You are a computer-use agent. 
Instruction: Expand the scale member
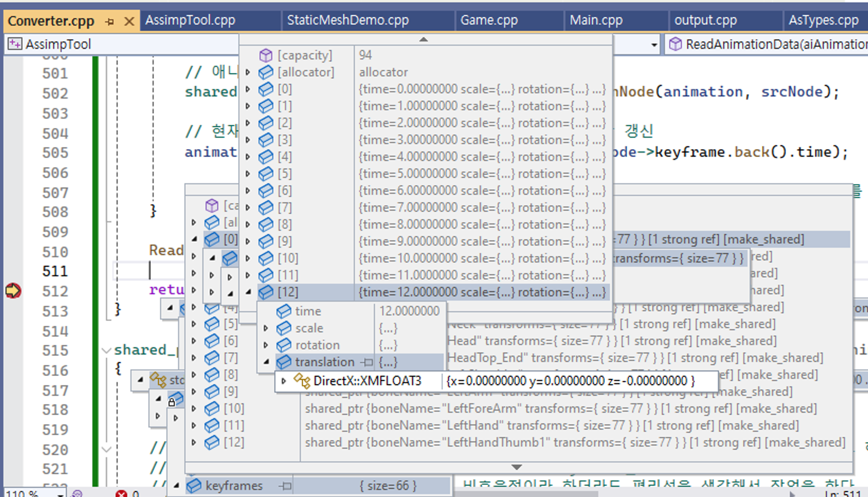click(266, 328)
